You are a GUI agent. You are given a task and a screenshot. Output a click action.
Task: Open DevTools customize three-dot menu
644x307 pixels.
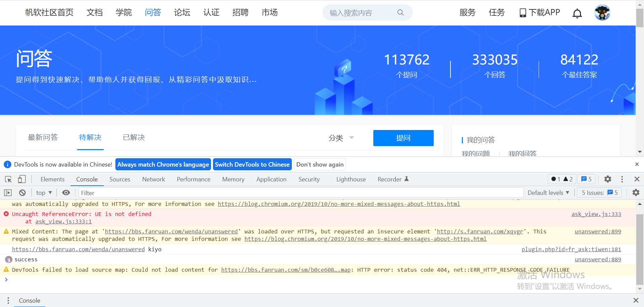point(622,179)
